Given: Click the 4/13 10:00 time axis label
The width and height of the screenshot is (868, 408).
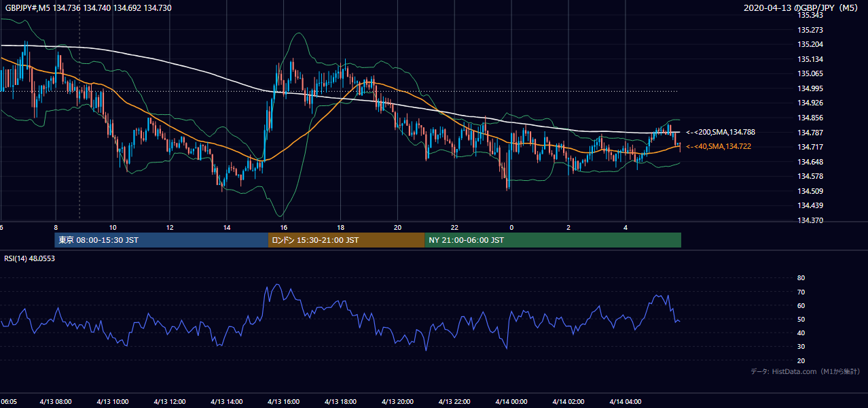Looking at the screenshot, I should click(113, 402).
